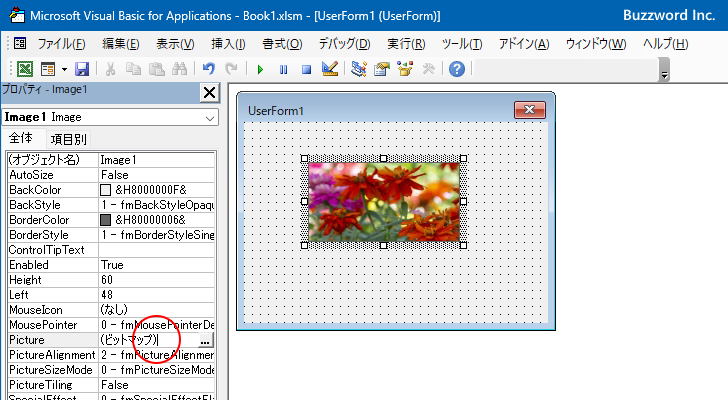
Task: Open dropdown arrow beside Insert UserForm icon
Action: coord(64,70)
